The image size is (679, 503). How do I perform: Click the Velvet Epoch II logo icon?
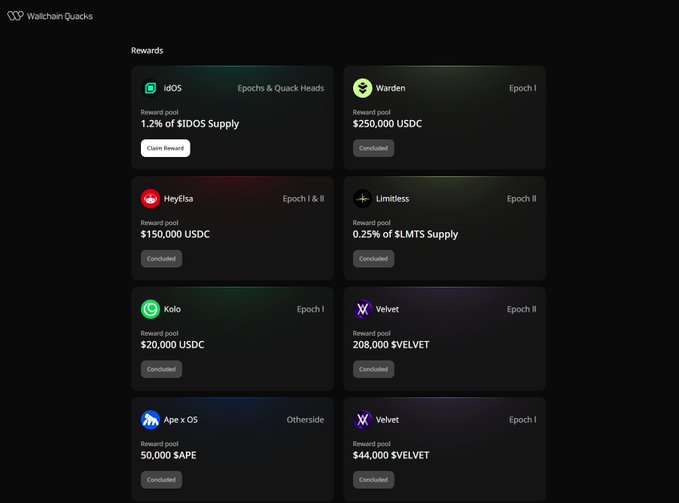tap(362, 309)
